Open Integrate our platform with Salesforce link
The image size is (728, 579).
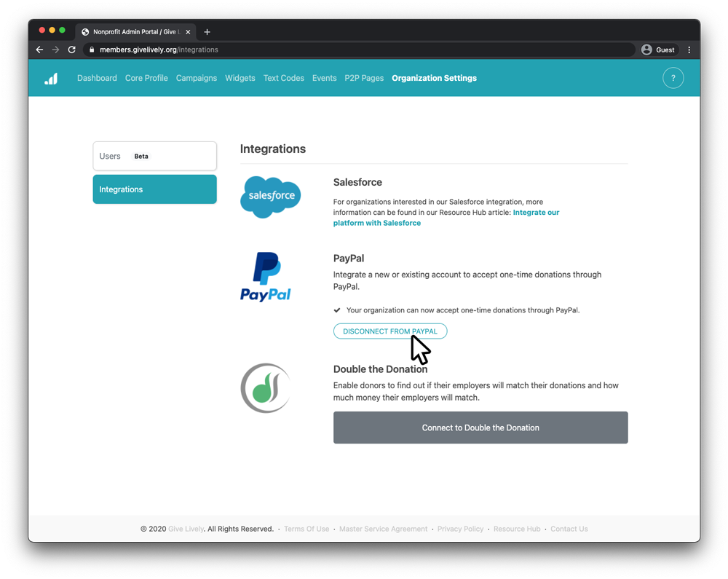click(x=446, y=218)
